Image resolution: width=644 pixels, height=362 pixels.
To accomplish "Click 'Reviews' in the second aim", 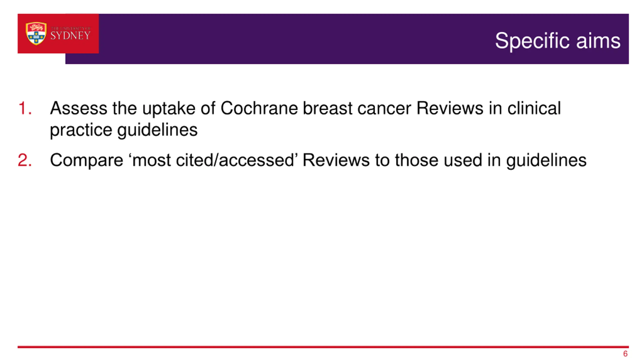I will 336,160.
